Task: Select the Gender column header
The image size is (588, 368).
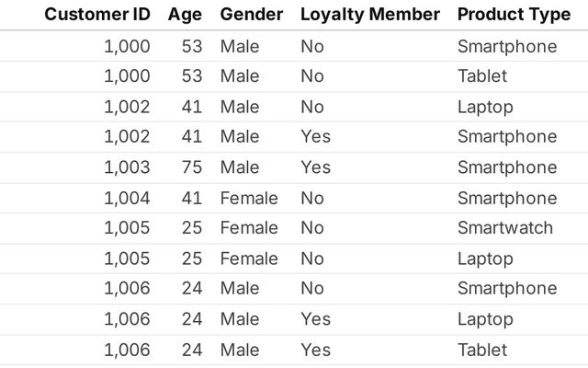Action: coord(251,16)
